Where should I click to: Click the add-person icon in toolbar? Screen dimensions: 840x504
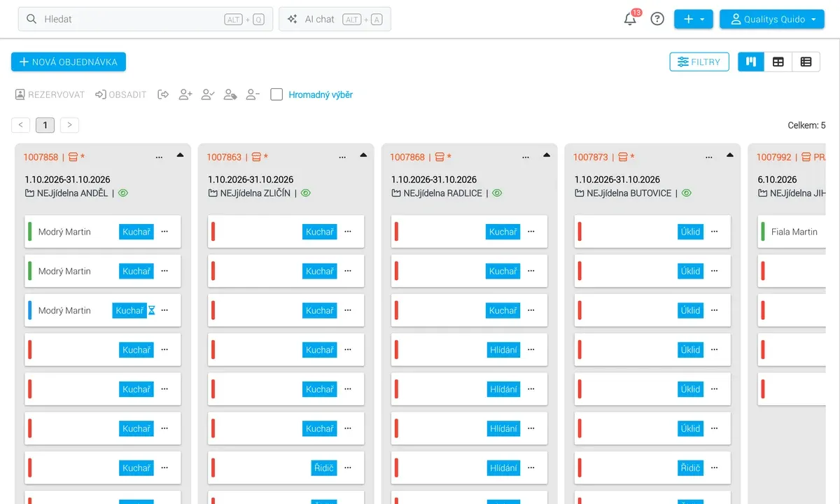click(x=185, y=94)
